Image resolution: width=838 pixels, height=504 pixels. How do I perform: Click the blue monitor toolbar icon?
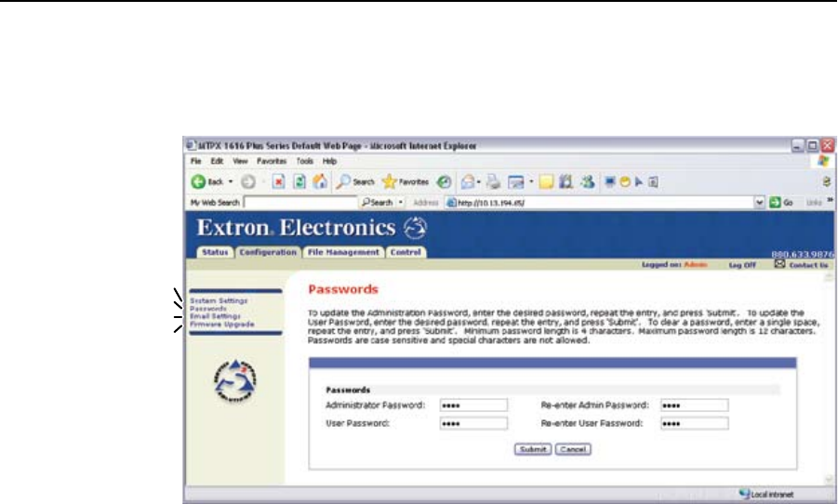click(x=610, y=181)
